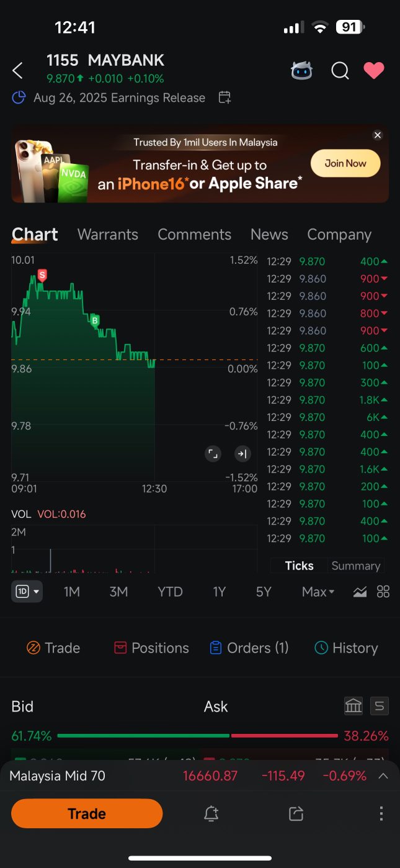The image size is (400, 868).
Task: Tap the Trade shortcut with orange icon
Action: pyautogui.click(x=53, y=648)
